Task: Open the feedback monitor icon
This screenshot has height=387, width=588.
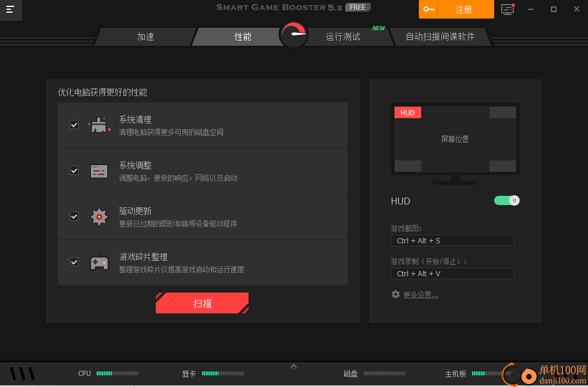Action: [x=507, y=9]
